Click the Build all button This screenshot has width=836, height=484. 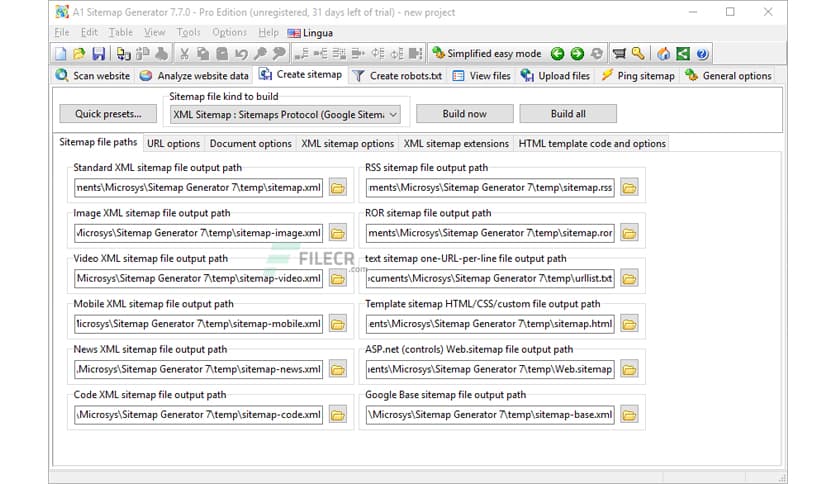568,114
